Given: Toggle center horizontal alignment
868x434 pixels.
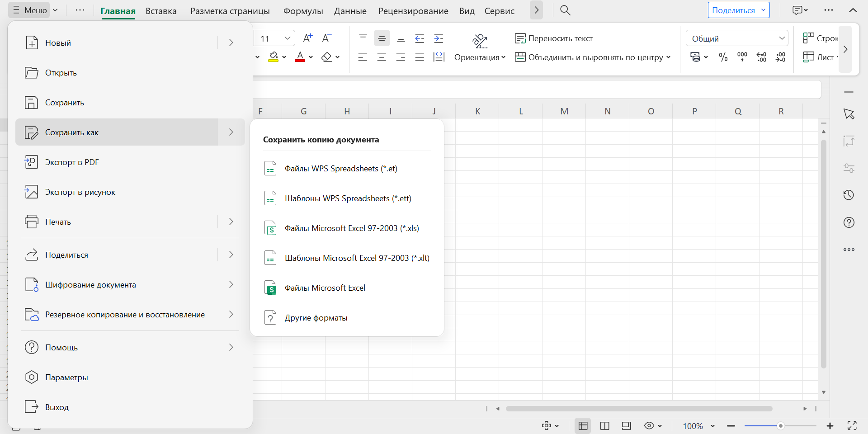Looking at the screenshot, I should [x=382, y=57].
